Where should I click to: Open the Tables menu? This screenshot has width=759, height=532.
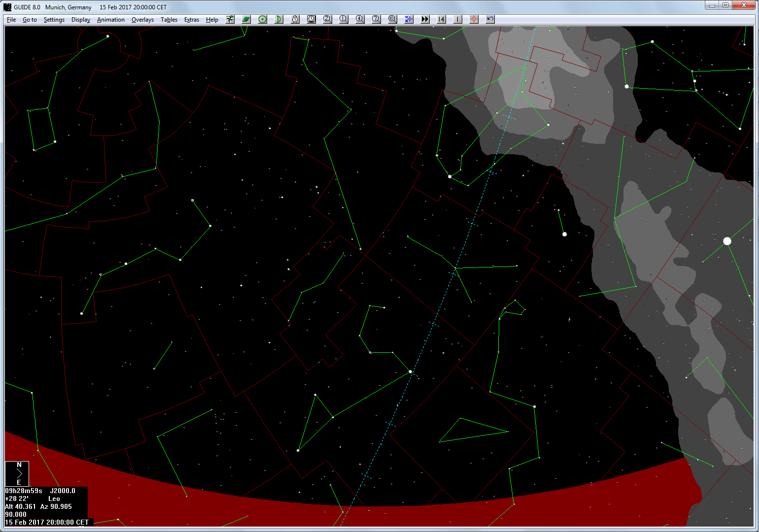click(169, 20)
